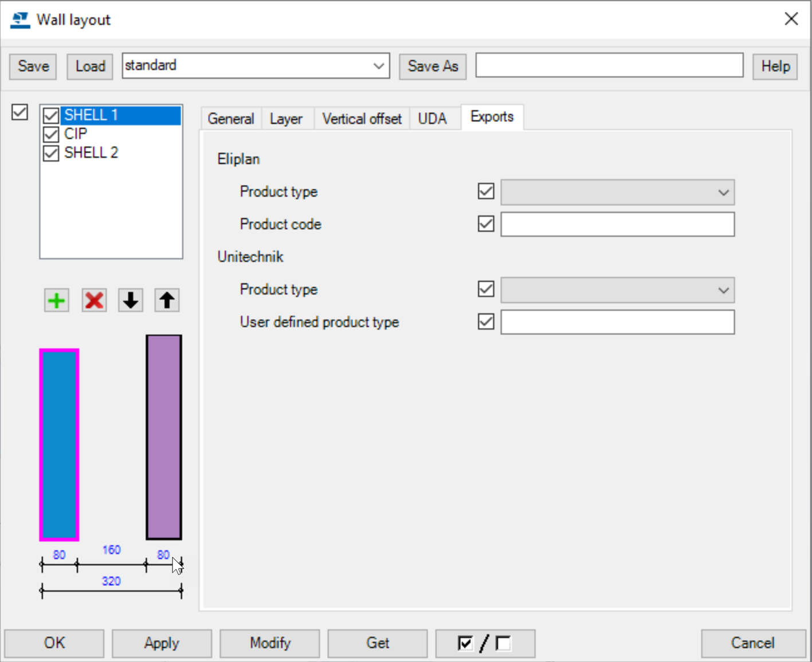
Task: Click the red X delete layer icon
Action: (94, 300)
